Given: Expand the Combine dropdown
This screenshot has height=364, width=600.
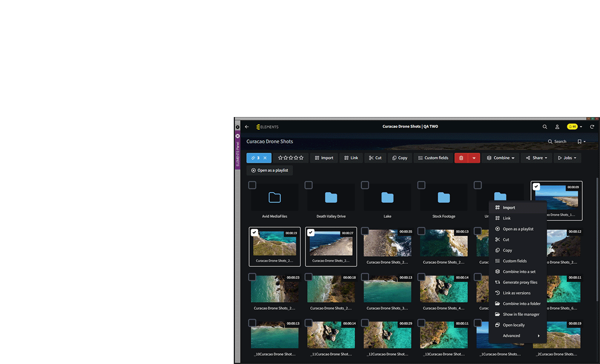Looking at the screenshot, I should click(x=500, y=158).
